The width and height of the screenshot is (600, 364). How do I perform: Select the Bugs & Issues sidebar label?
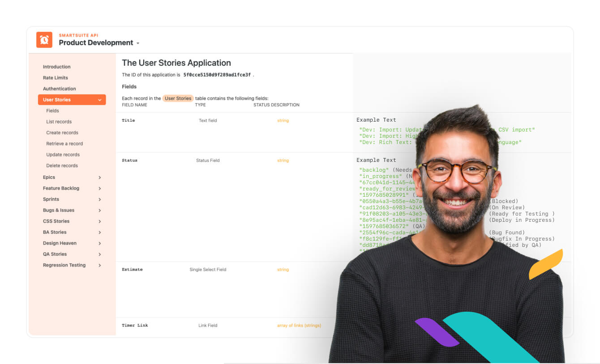(x=59, y=210)
